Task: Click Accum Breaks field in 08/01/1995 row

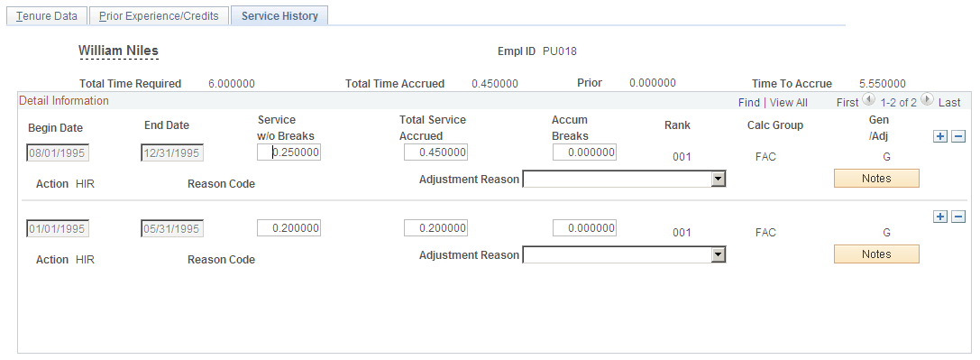Action: tap(584, 152)
